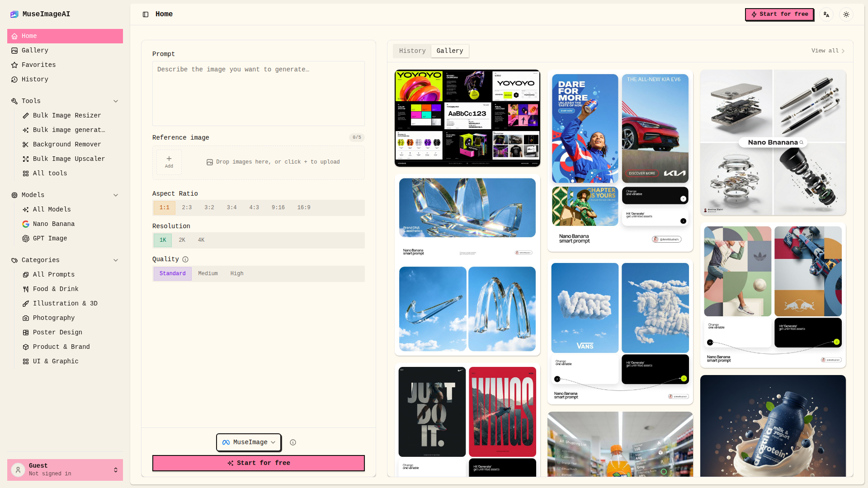The width and height of the screenshot is (868, 488).
Task: Click the UI & Graphic grid icon
Action: 26,361
